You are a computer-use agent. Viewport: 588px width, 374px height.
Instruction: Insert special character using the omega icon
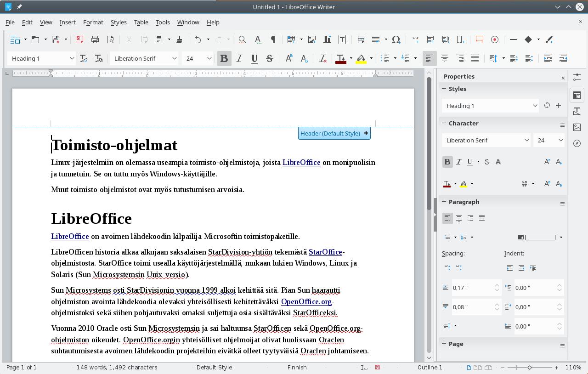[396, 40]
